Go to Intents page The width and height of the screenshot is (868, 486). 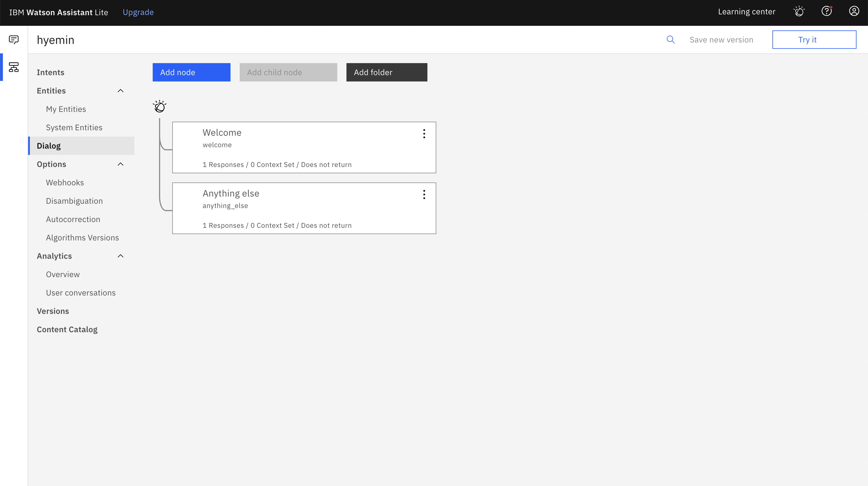pos(50,72)
